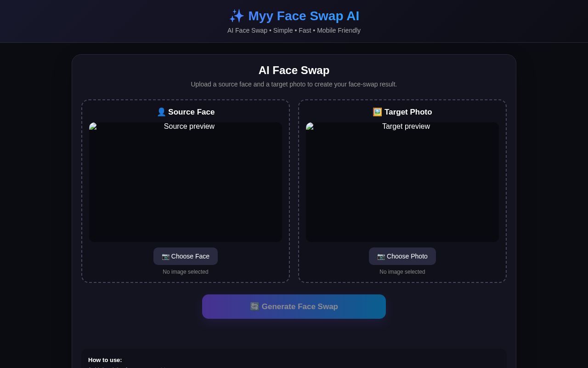Click the Generate Face Swap button
Image resolution: width=588 pixels, height=368 pixels.
coord(294,306)
